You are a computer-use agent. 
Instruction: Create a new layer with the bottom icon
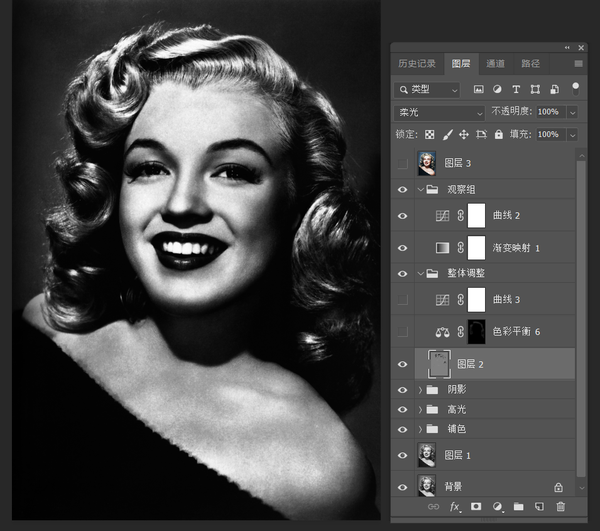pyautogui.click(x=539, y=507)
